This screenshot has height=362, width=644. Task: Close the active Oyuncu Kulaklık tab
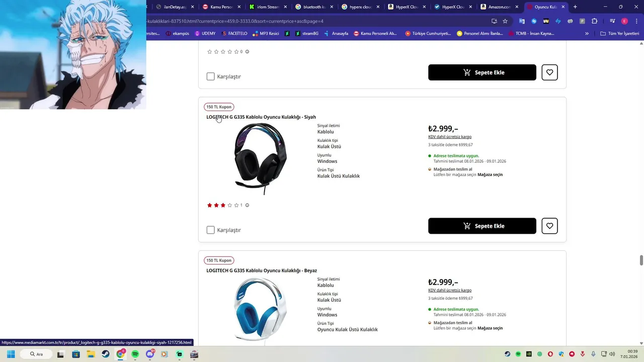pos(563,7)
